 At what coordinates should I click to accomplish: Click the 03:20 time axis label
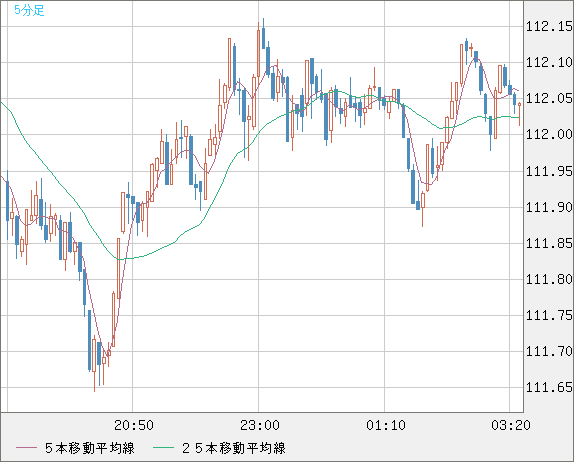pyautogui.click(x=511, y=425)
